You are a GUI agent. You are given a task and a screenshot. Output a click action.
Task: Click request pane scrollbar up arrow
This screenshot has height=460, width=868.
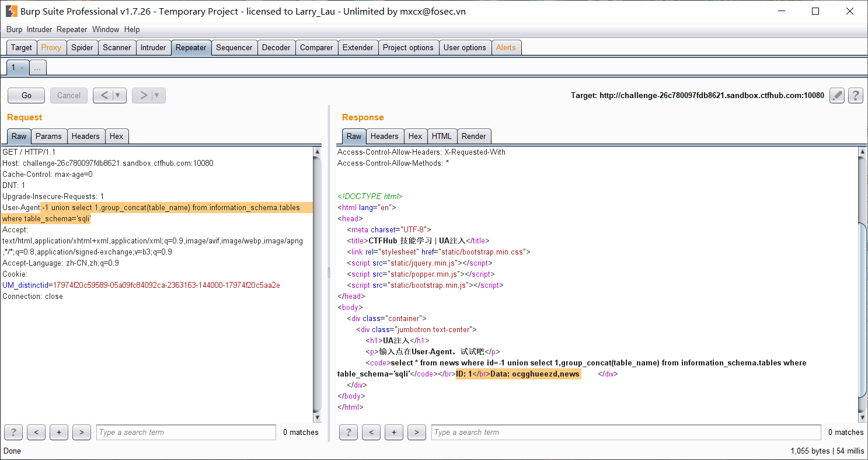317,152
